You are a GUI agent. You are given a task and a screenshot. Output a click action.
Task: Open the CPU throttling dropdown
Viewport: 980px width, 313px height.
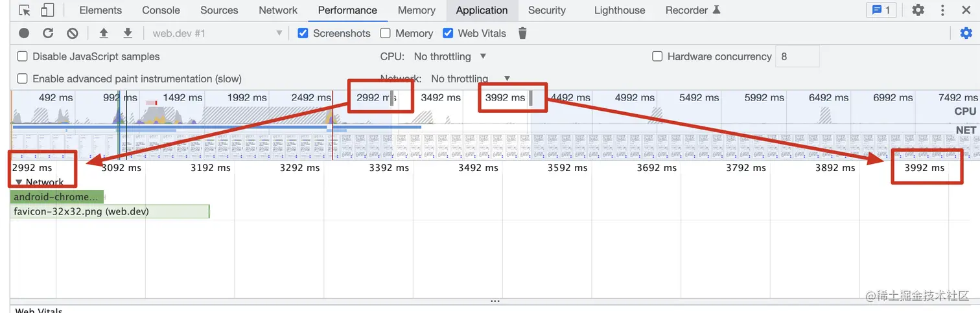[450, 56]
